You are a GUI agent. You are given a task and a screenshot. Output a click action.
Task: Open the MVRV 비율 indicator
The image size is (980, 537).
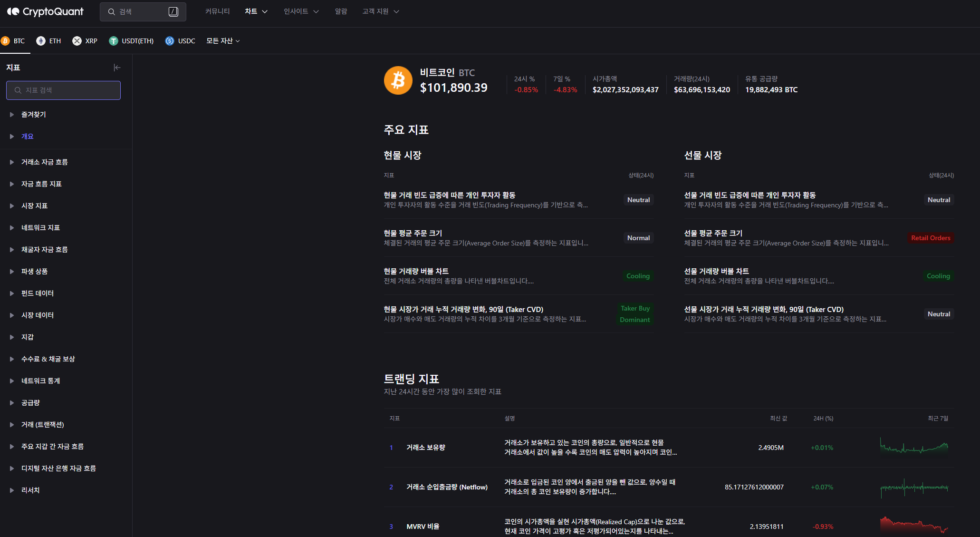tap(423, 526)
